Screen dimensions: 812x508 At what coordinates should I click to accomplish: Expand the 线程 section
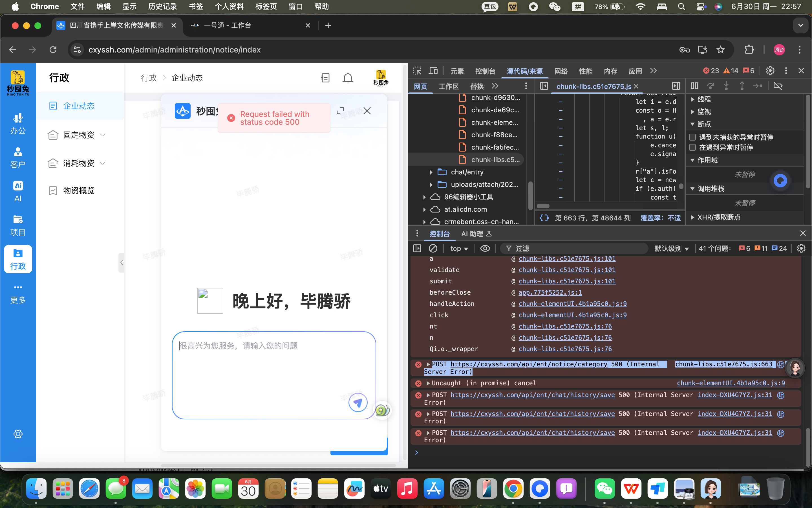coord(692,99)
